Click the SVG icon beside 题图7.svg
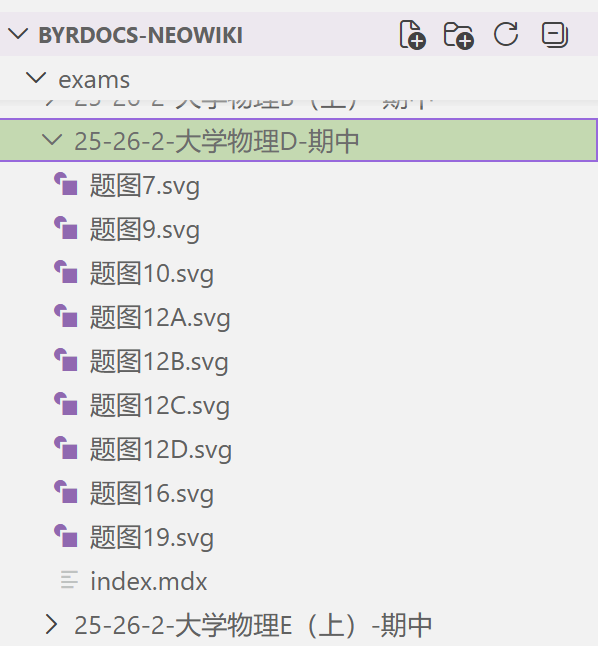Image resolution: width=598 pixels, height=646 pixels. click(x=66, y=184)
